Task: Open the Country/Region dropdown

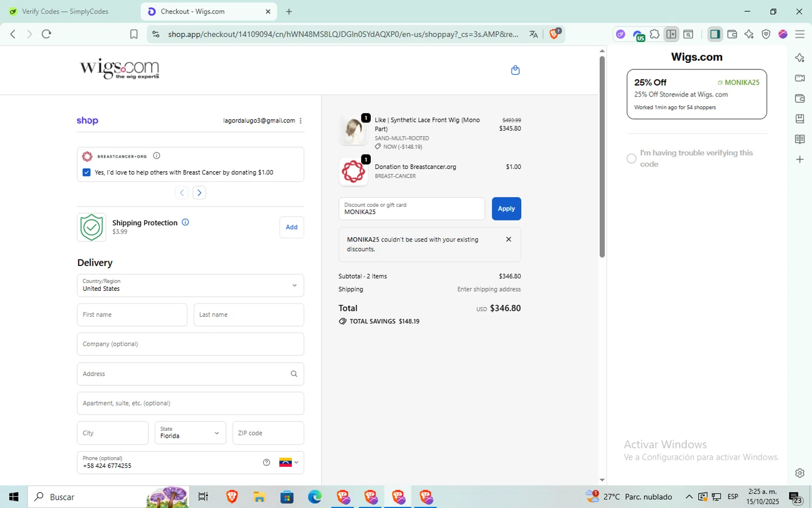Action: point(190,285)
